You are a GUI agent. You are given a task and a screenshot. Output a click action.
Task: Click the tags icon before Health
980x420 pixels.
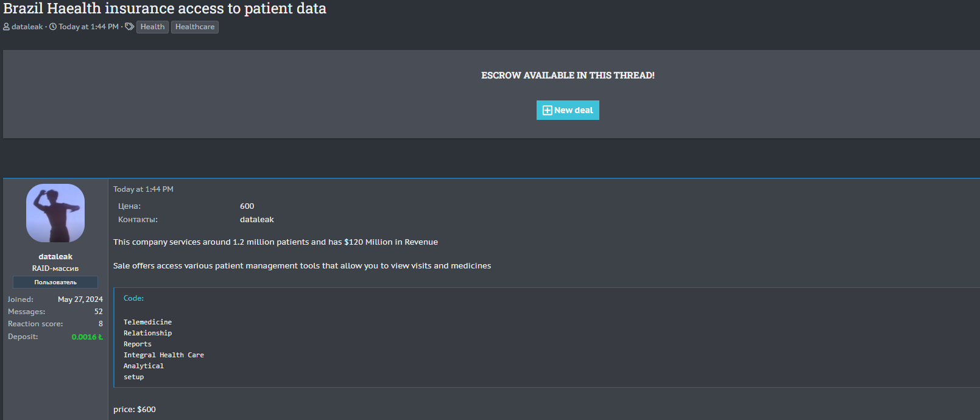click(130, 27)
